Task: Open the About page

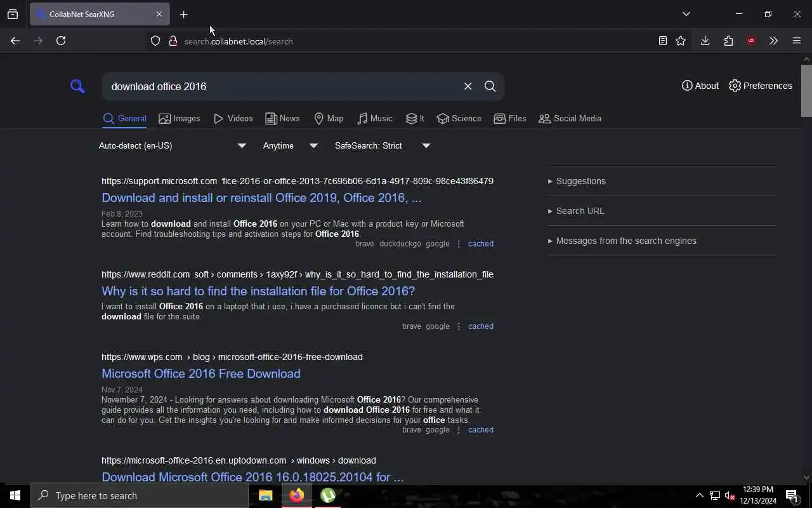Action: (x=700, y=86)
